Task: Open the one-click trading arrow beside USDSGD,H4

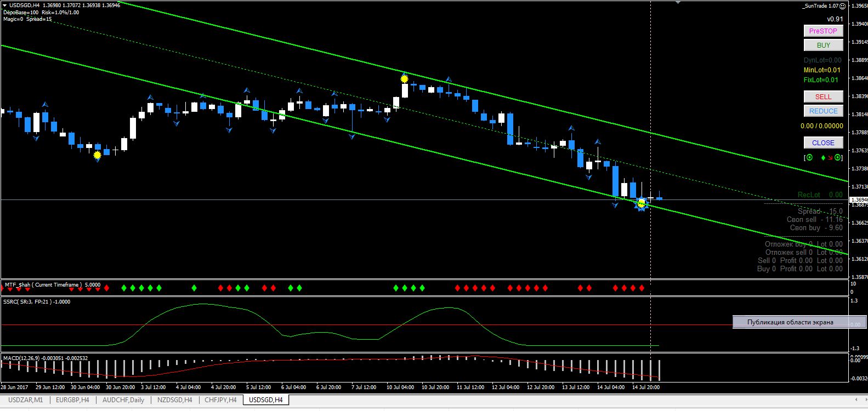Action: [x=4, y=5]
